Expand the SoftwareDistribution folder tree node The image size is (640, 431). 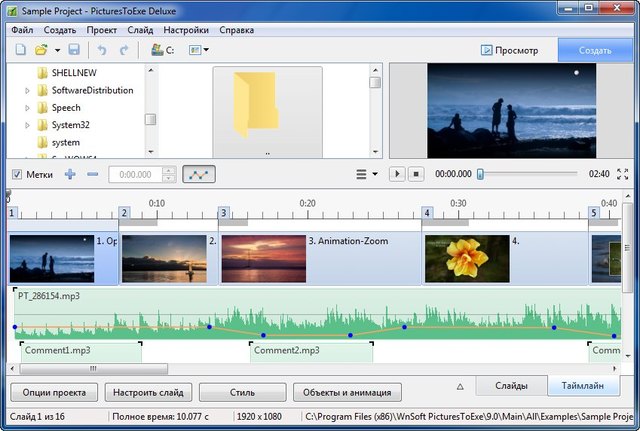click(x=28, y=90)
